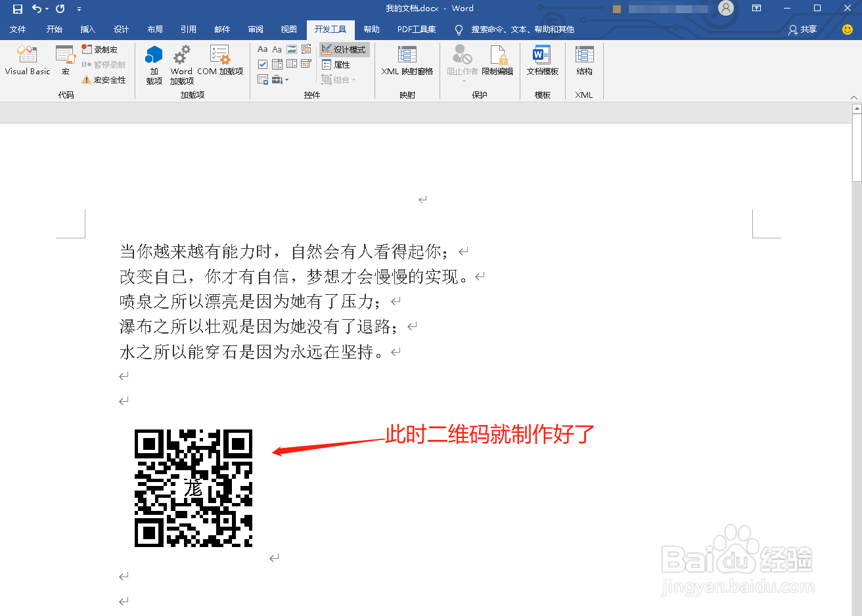This screenshot has width=862, height=616.
Task: Switch to the Review (审阅) tab
Action: (x=256, y=30)
